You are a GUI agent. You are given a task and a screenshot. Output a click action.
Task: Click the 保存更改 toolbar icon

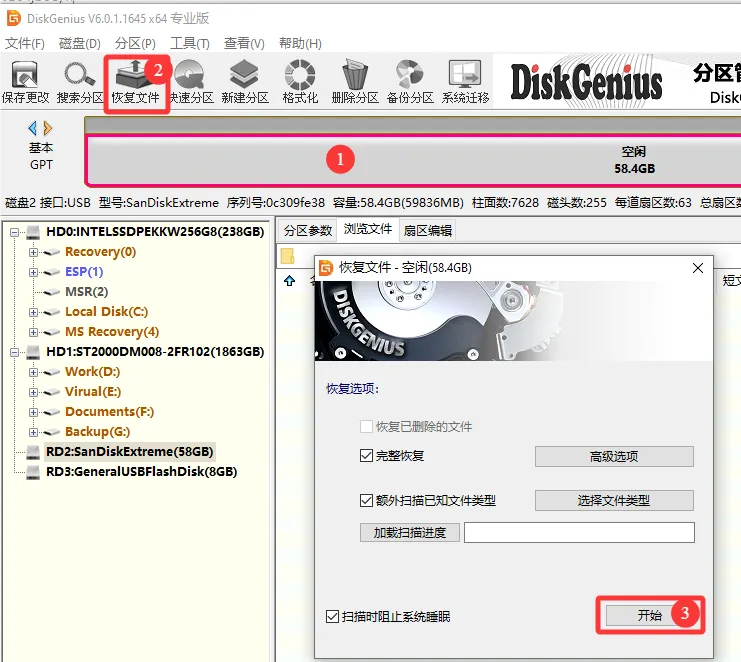point(25,82)
